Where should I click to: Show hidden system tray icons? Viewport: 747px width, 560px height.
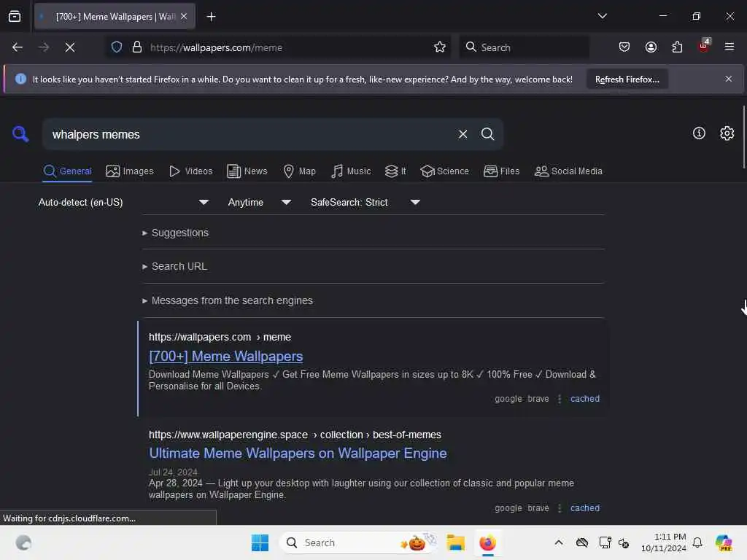pos(559,542)
